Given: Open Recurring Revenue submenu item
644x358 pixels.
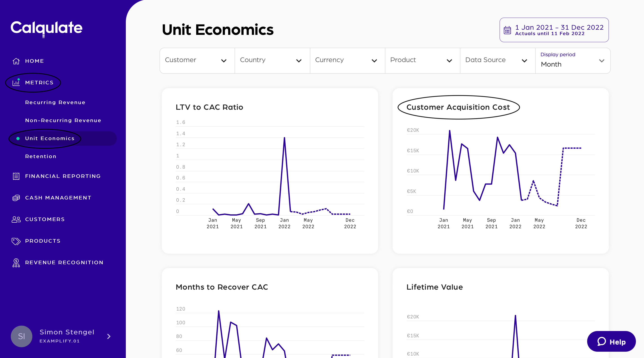Looking at the screenshot, I should pos(55,102).
